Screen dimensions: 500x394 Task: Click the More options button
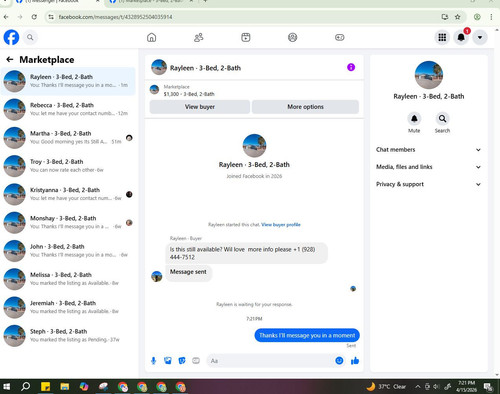pos(305,107)
